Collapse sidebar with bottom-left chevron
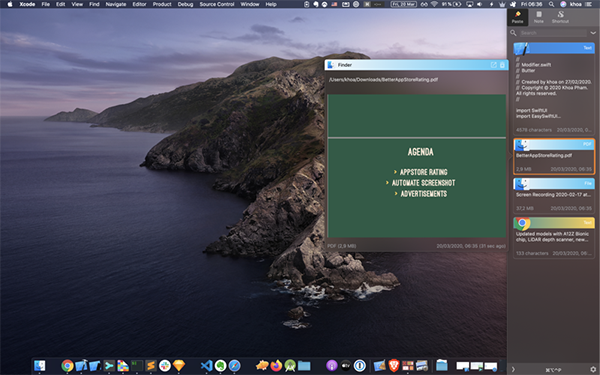 (513, 369)
